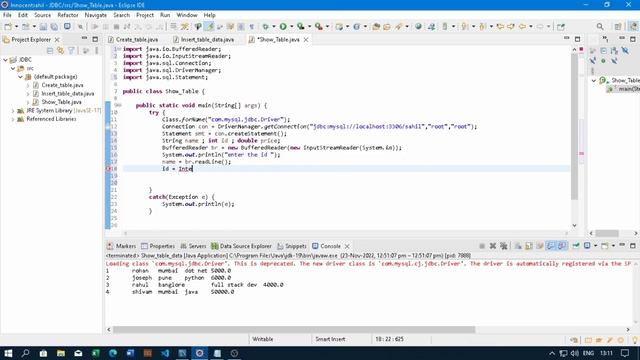Switch to the Markers tab
The width and height of the screenshot is (640, 360).
tap(121, 246)
